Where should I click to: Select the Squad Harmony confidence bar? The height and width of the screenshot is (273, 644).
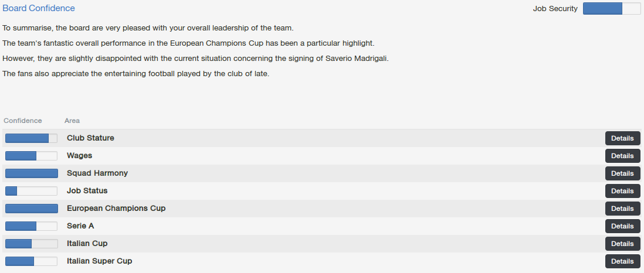pyautogui.click(x=31, y=173)
